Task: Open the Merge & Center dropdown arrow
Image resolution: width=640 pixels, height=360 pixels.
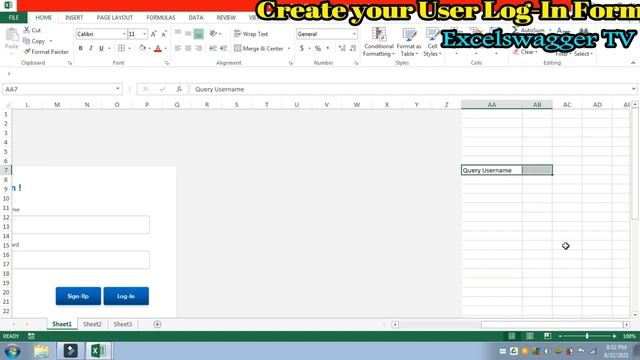Action: pos(289,49)
